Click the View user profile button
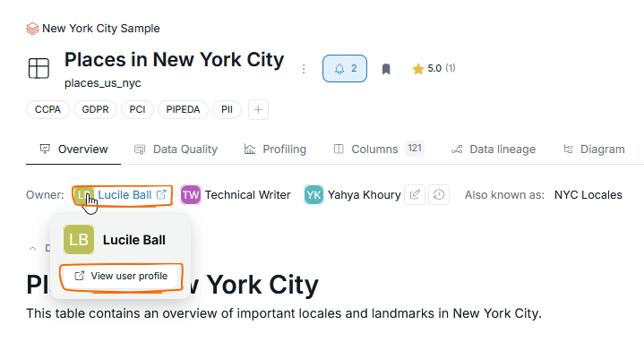Viewport: 644px width, 350px height. point(121,276)
